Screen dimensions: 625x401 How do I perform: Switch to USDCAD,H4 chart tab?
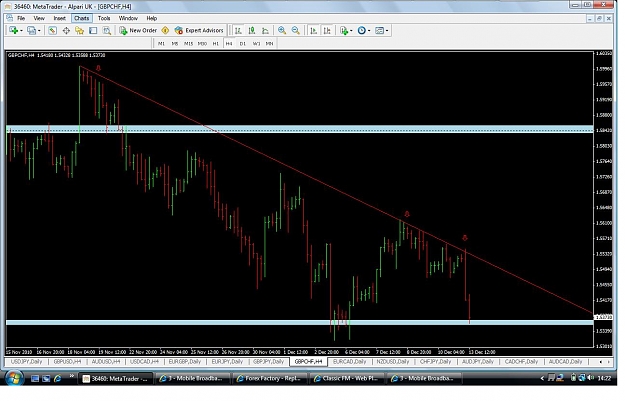[144, 362]
